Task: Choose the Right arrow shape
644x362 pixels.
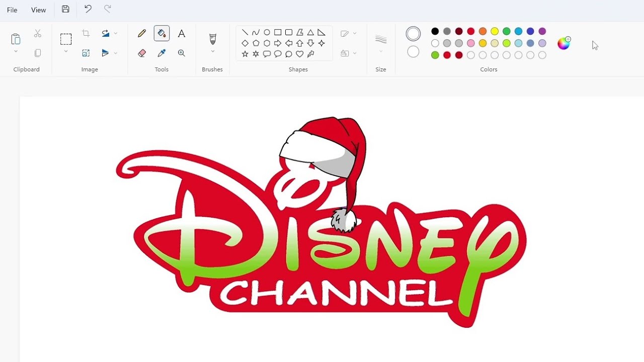Action: [278, 43]
